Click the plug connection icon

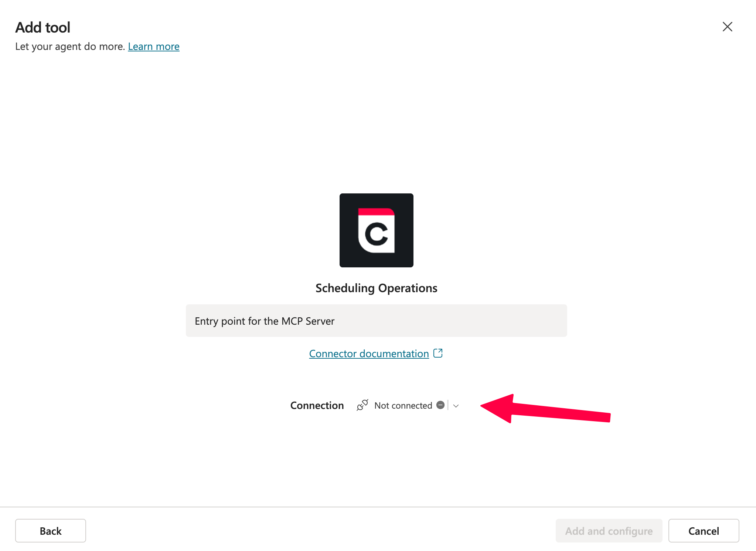pos(362,405)
